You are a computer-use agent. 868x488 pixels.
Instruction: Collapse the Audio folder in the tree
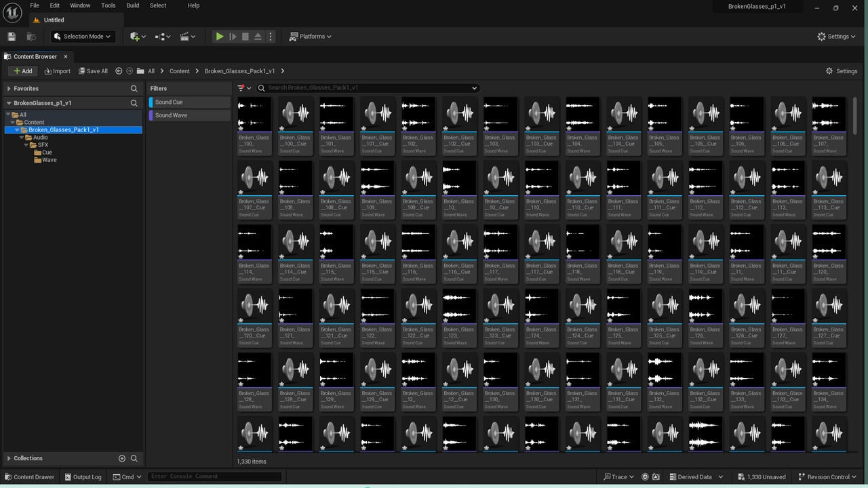(x=21, y=138)
